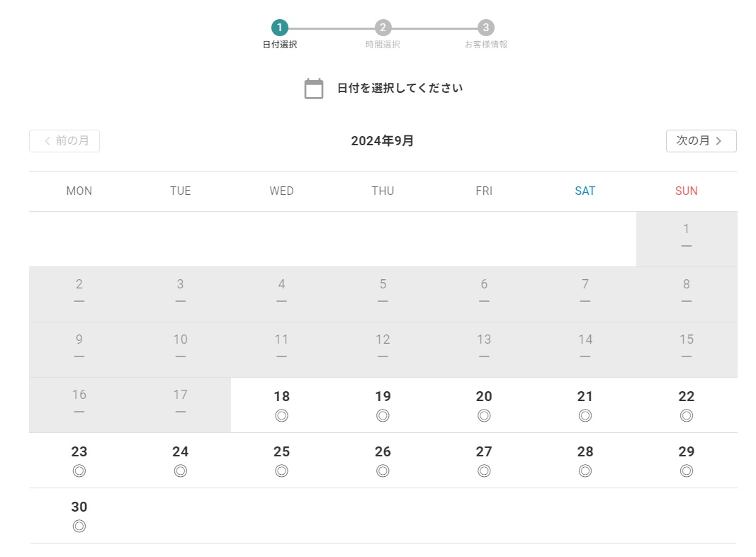This screenshot has width=756, height=557.
Task: Click the availability circle under date 30
Action: (79, 526)
